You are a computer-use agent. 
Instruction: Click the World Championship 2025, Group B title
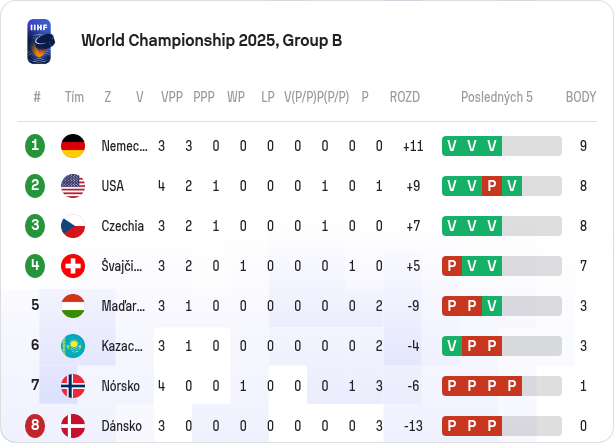tap(211, 40)
